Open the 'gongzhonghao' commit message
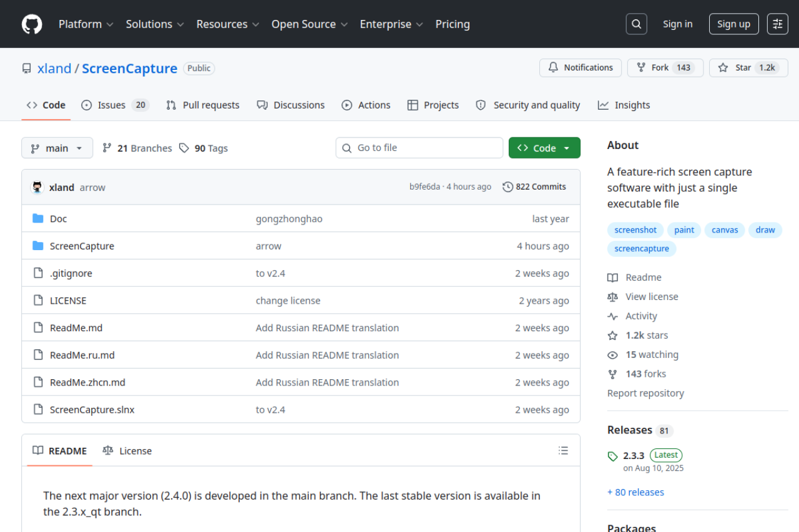Screen dimensions: 799x532 point(289,219)
